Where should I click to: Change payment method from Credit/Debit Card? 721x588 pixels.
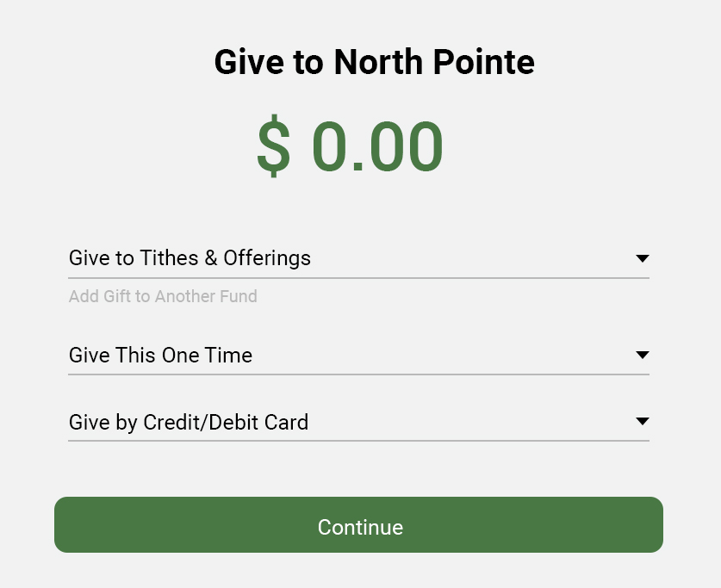pyautogui.click(x=358, y=422)
